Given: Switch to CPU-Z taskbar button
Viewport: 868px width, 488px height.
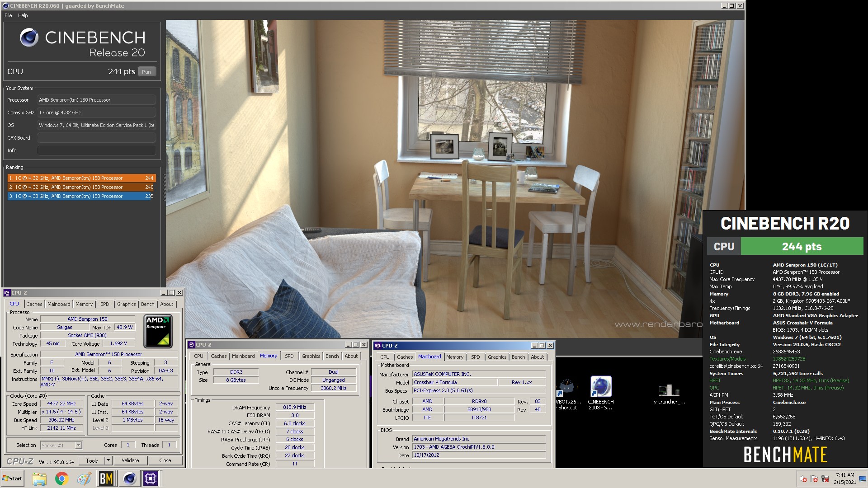Looking at the screenshot, I should (151, 479).
